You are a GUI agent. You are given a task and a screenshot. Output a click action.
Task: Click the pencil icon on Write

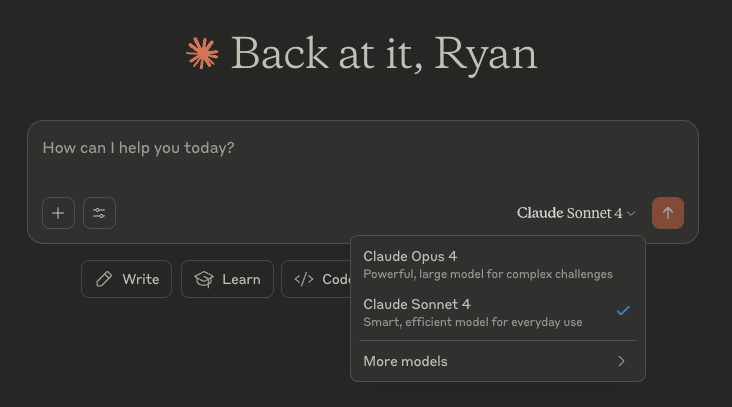(x=104, y=279)
